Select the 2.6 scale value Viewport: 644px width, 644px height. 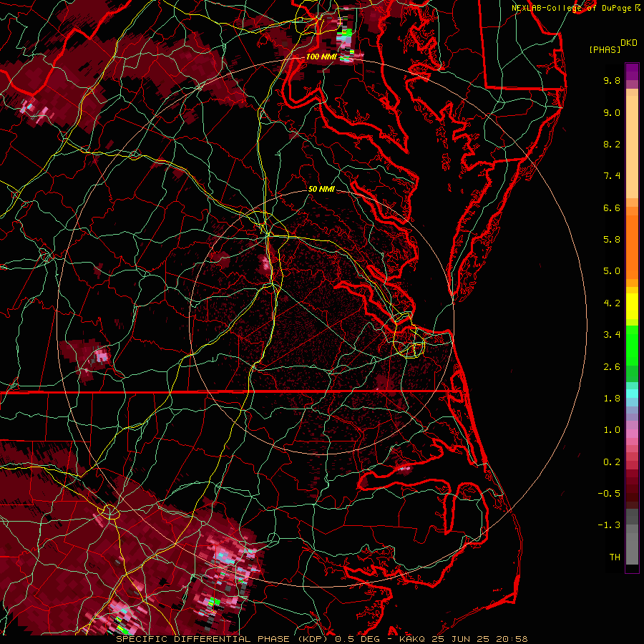[x=612, y=367]
